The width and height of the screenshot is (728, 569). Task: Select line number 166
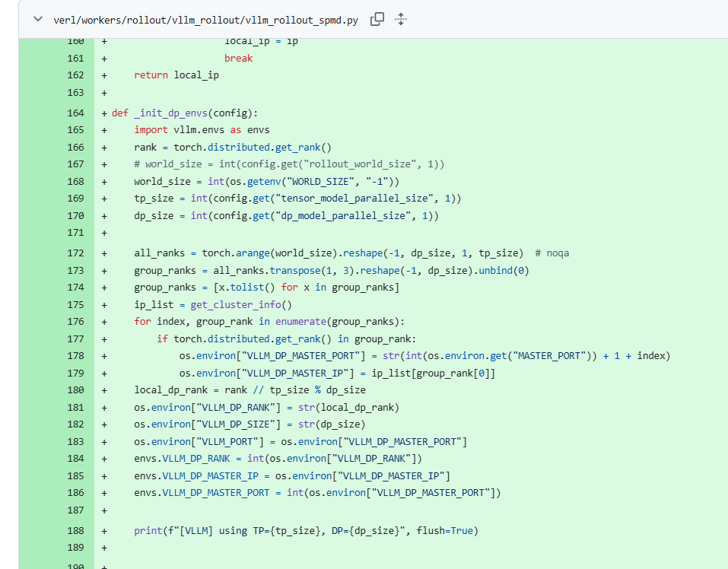point(75,147)
